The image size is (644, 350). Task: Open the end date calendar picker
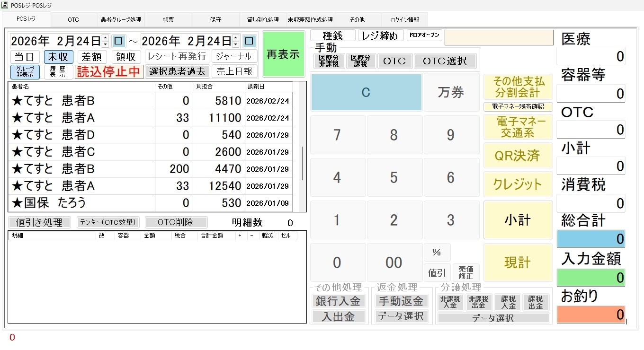point(249,41)
